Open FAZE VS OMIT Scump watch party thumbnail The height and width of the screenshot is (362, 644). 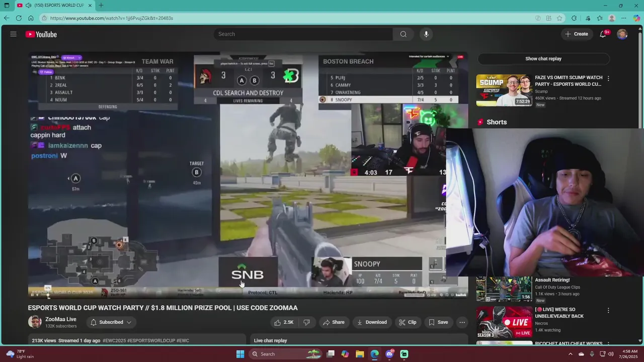click(x=504, y=90)
